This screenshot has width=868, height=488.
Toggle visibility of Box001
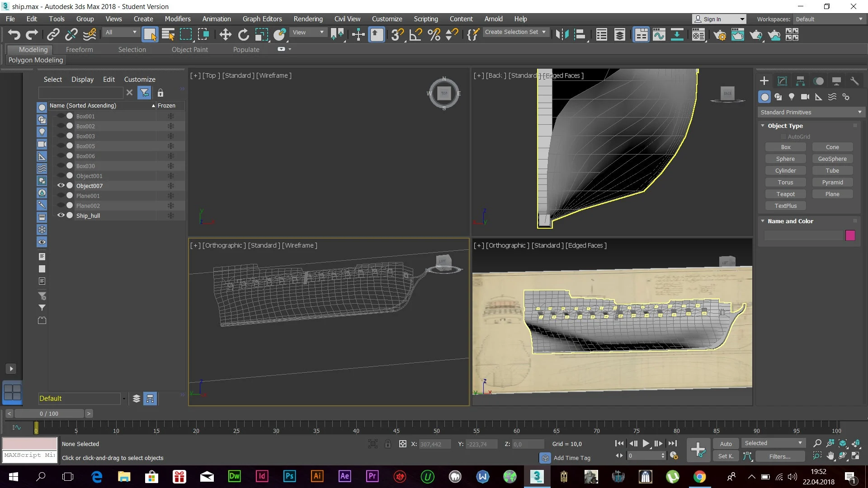[61, 116]
